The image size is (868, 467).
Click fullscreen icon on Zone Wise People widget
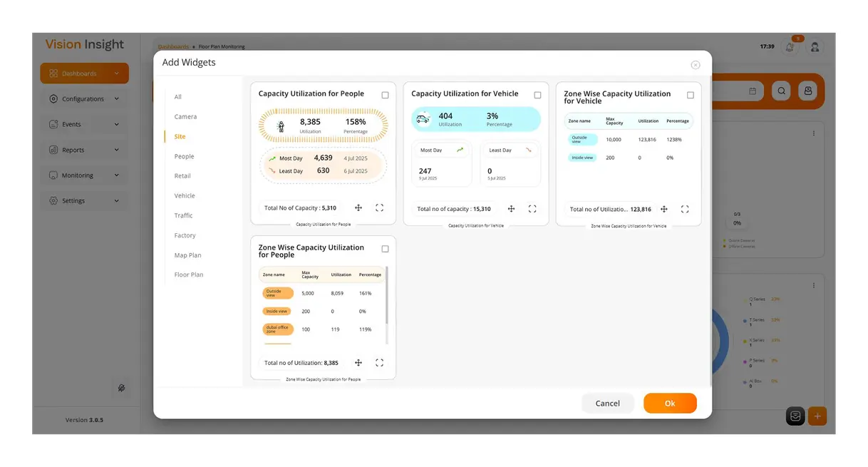[379, 363]
